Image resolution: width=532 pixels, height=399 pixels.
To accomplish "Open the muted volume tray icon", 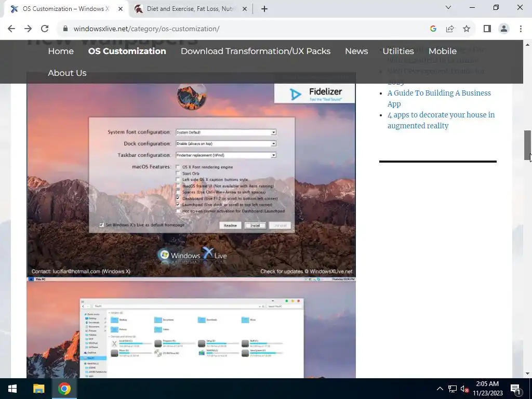I will pos(464,389).
